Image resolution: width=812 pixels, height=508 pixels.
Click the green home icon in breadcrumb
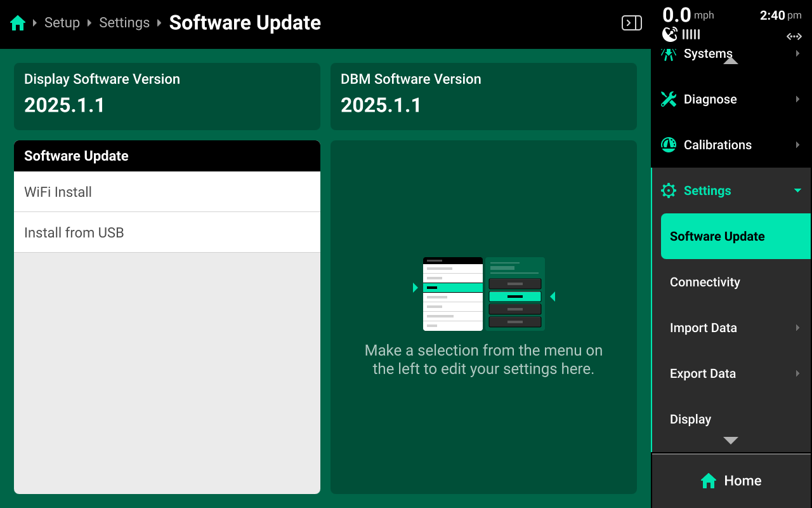[18, 23]
